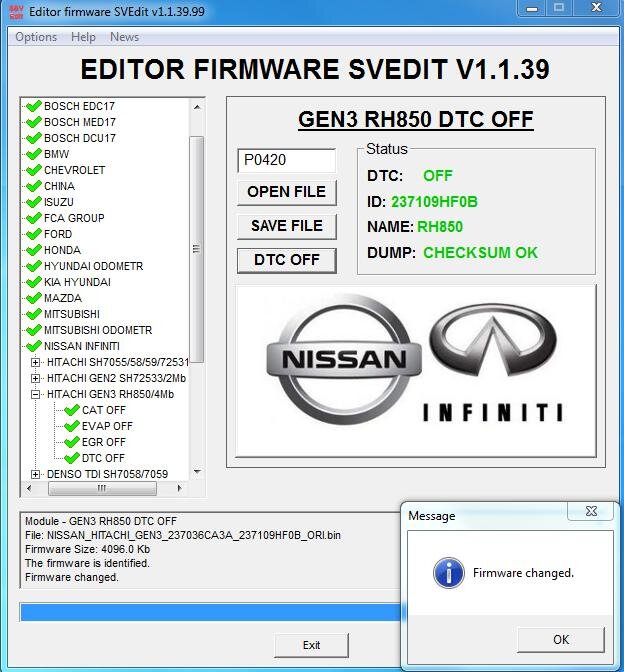The image size is (624, 672).
Task: Click the green check icon beside BMW
Action: click(x=33, y=153)
